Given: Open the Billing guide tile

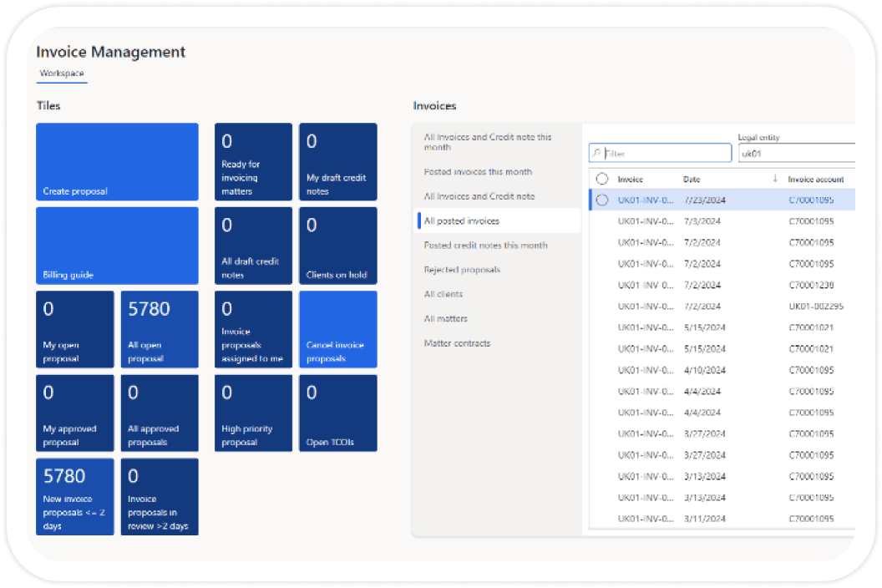Looking at the screenshot, I should (x=117, y=246).
